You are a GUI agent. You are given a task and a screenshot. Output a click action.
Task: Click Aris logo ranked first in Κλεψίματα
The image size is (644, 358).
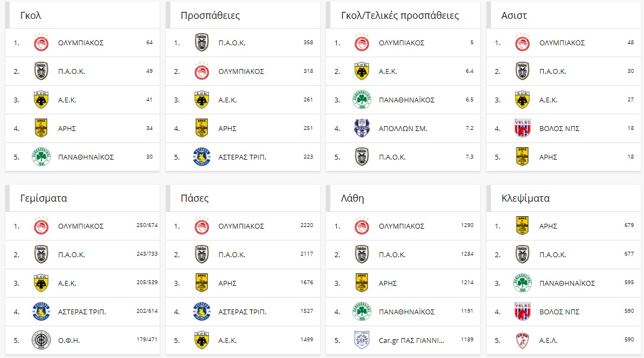[x=522, y=226]
